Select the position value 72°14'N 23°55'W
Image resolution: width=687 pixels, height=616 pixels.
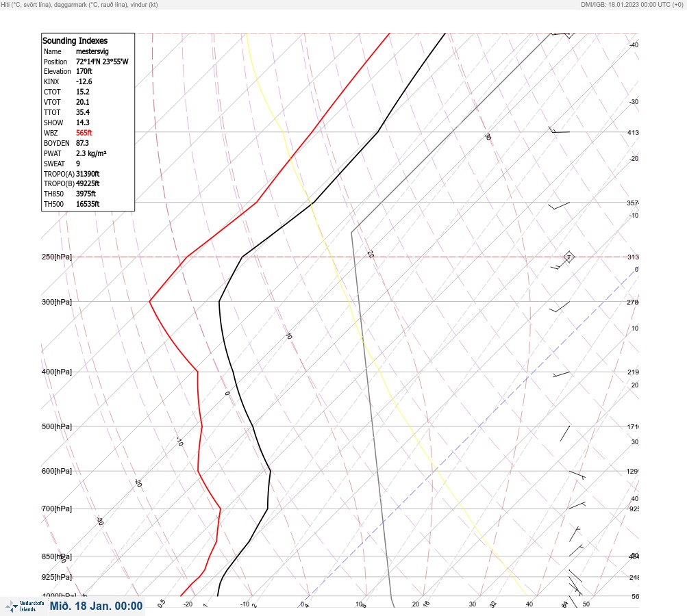[102, 62]
